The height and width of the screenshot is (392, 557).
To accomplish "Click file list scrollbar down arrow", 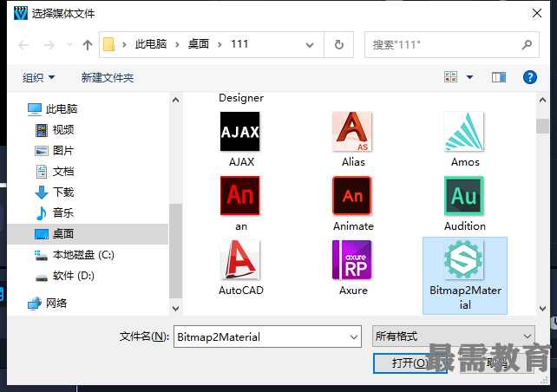I will (x=542, y=308).
